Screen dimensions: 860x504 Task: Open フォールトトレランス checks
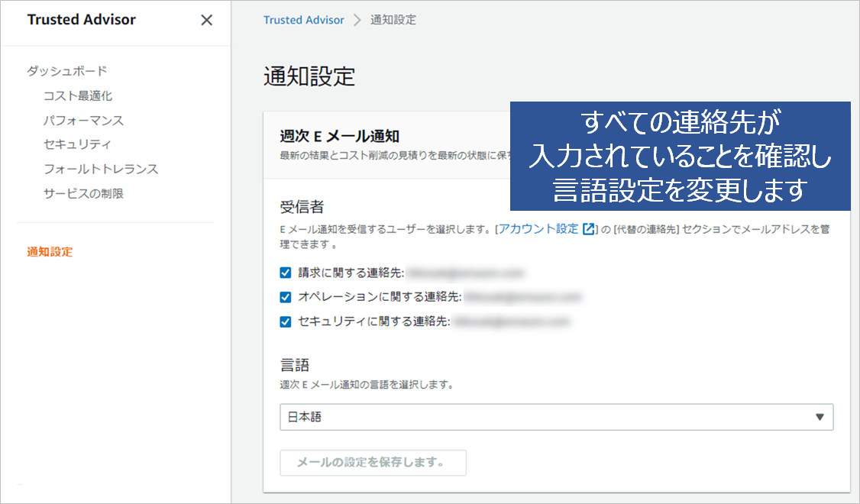[x=101, y=169]
